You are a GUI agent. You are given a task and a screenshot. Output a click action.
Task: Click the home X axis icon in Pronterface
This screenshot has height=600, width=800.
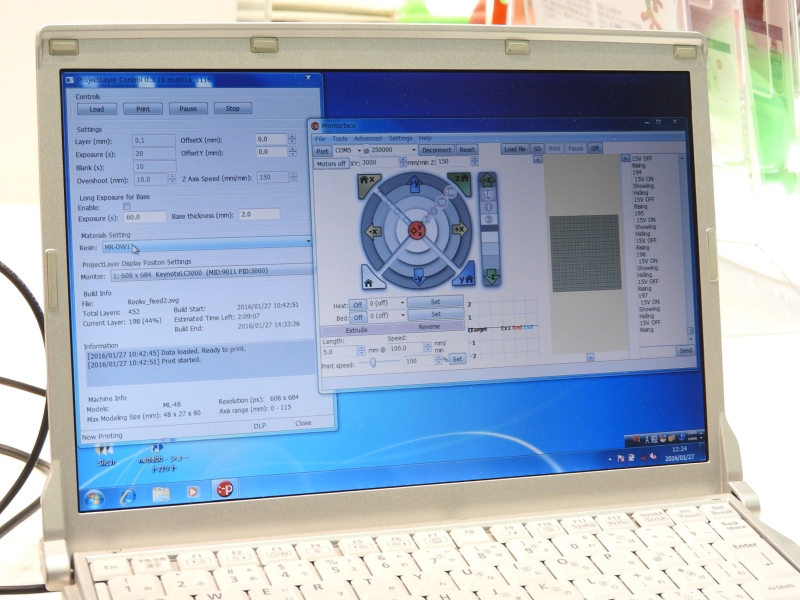368,184
